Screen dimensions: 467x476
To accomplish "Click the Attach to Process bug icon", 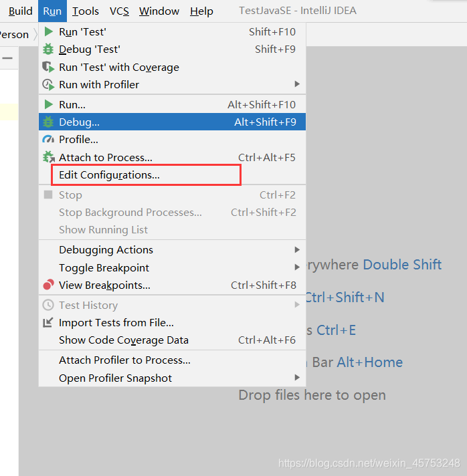I will click(49, 157).
